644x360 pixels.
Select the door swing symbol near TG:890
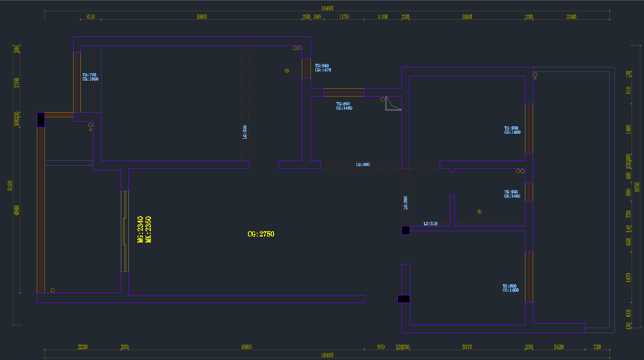point(393,103)
